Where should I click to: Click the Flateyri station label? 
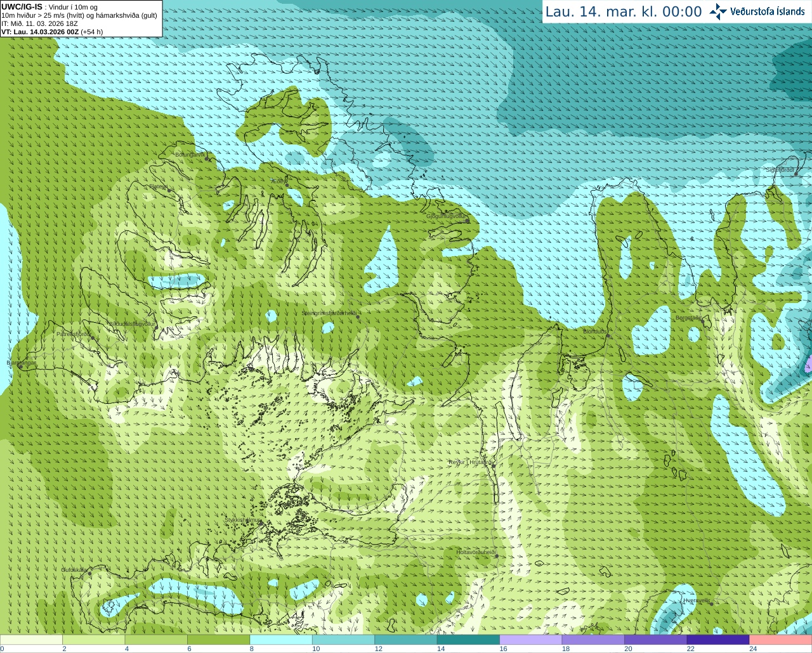point(158,186)
